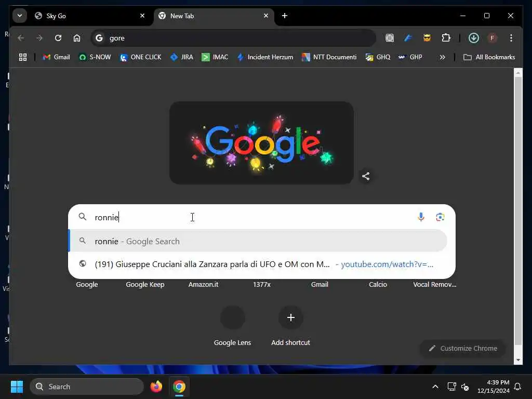Share the Google doodle
This screenshot has width=532, height=399.
(366, 176)
